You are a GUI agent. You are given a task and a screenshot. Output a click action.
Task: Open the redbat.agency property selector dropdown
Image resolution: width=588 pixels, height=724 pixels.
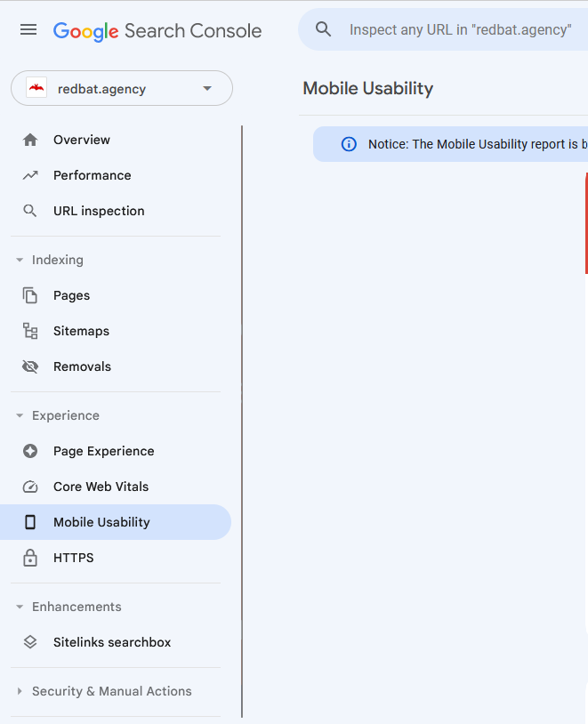(122, 88)
